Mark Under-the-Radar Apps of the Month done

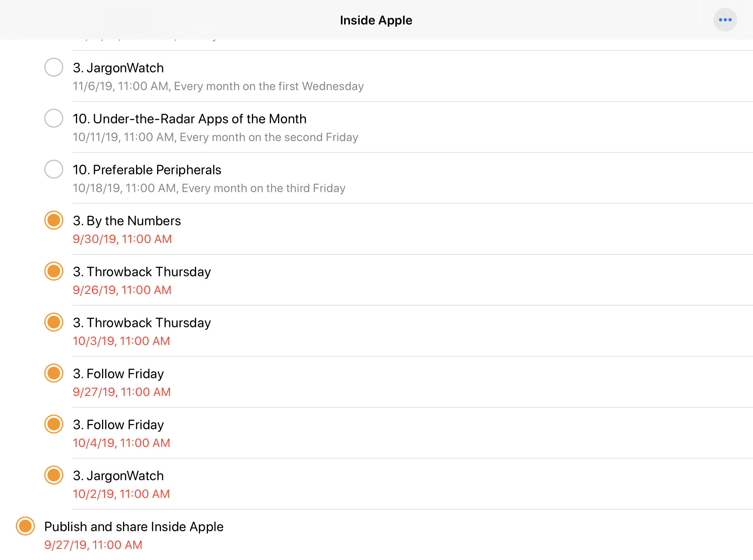pos(54,118)
